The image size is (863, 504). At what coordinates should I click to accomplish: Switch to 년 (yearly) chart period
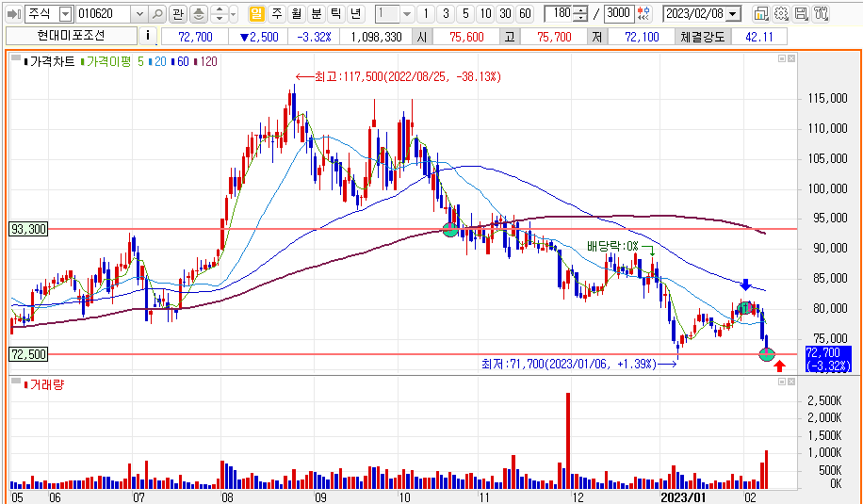355,14
